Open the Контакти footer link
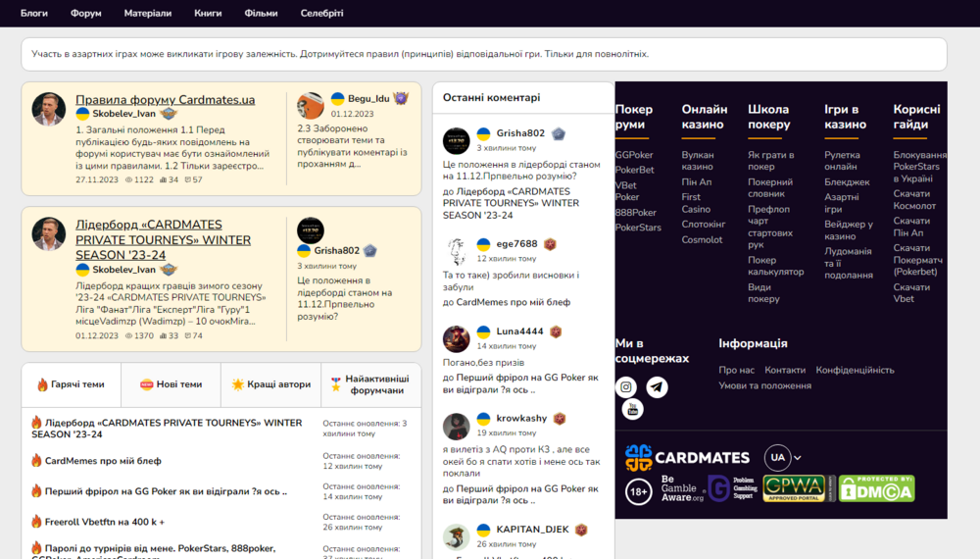This screenshot has height=559, width=980. pyautogui.click(x=784, y=370)
